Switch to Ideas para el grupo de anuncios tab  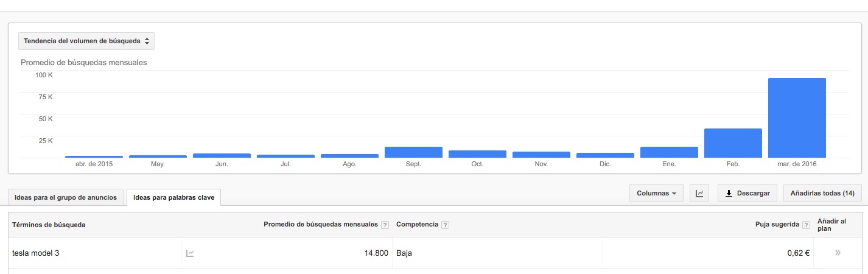click(66, 197)
